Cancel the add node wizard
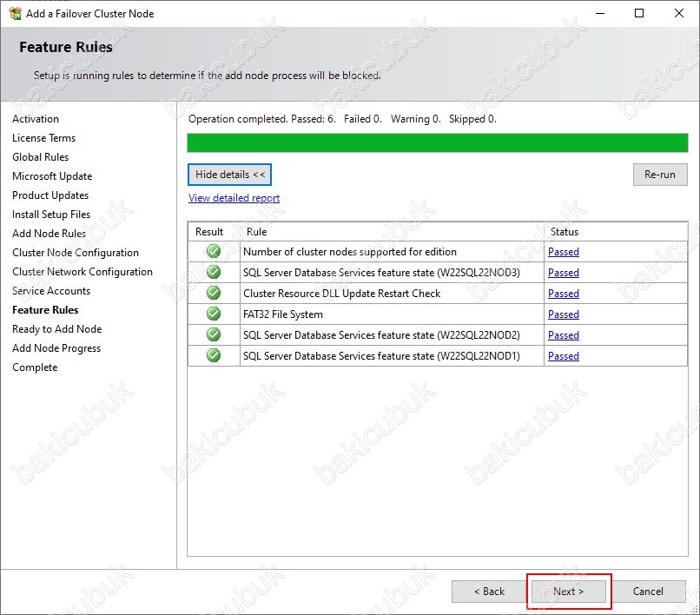 point(648,592)
